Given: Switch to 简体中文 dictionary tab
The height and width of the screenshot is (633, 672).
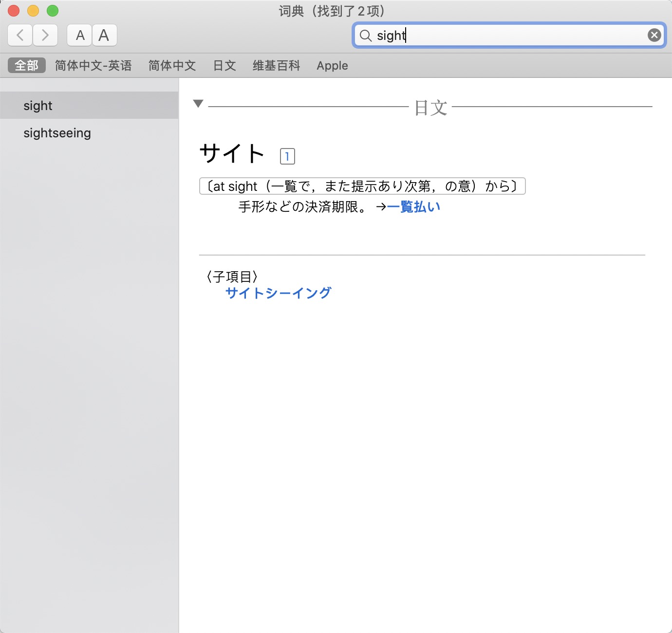Looking at the screenshot, I should tap(172, 65).
